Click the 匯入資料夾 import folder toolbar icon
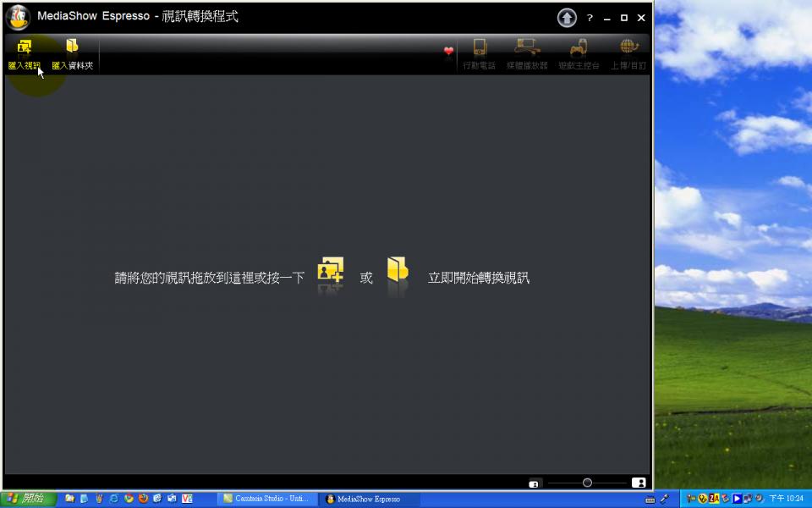This screenshot has height=508, width=812. point(72,47)
